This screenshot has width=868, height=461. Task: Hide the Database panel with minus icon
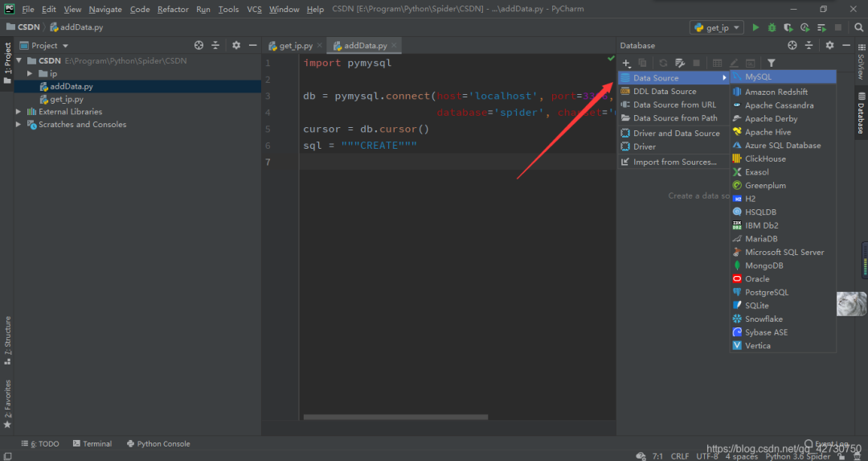pos(845,45)
